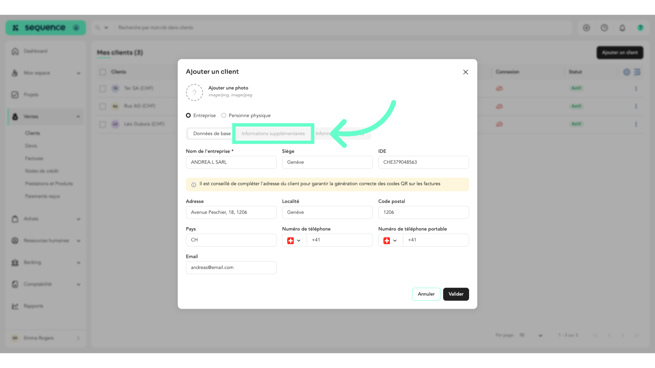Expand the Comptabilité menu chevron
655x368 pixels.
(79, 284)
